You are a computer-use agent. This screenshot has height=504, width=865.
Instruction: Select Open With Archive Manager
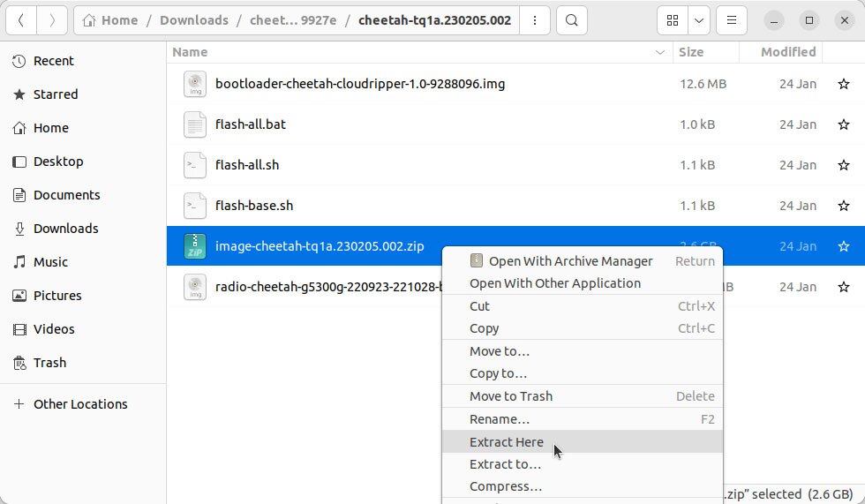click(570, 261)
